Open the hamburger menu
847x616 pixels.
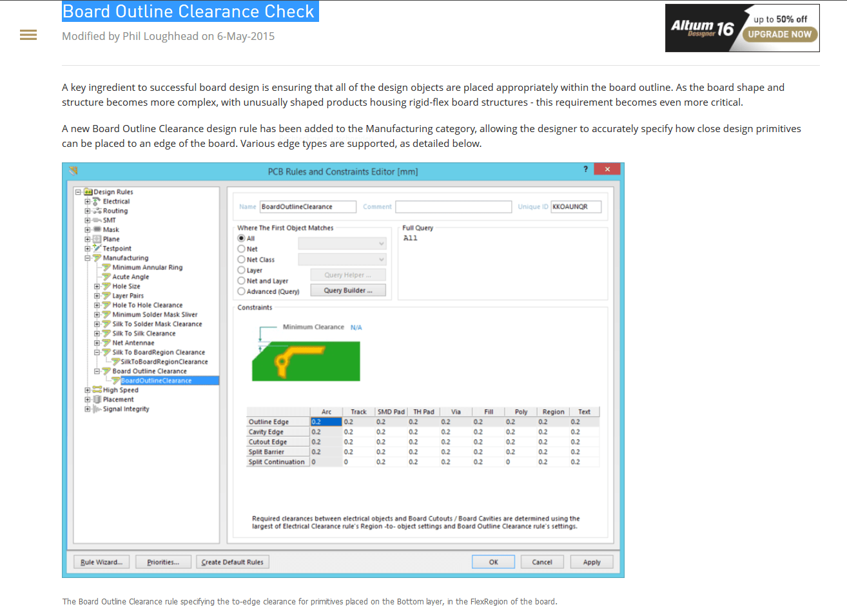click(x=28, y=35)
